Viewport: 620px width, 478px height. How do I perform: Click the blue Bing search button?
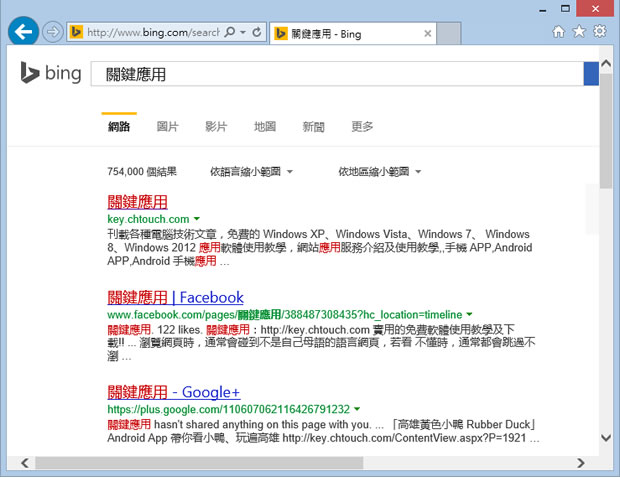tap(591, 74)
